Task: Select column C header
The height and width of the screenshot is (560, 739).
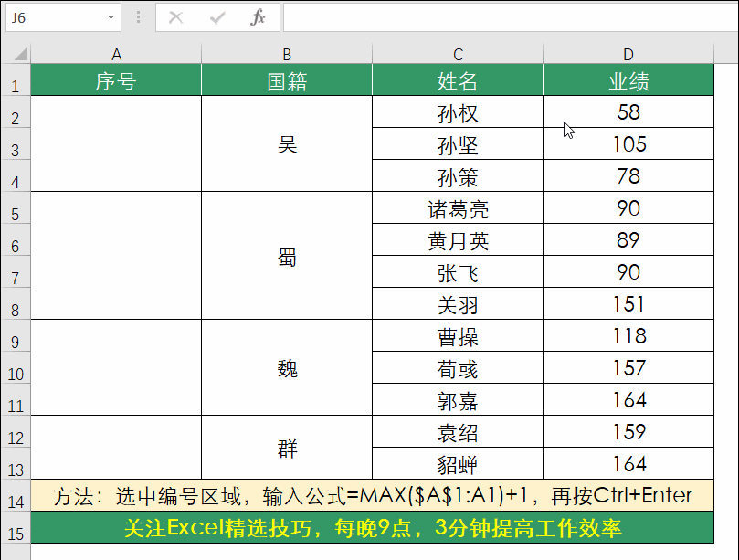Action: (458, 54)
